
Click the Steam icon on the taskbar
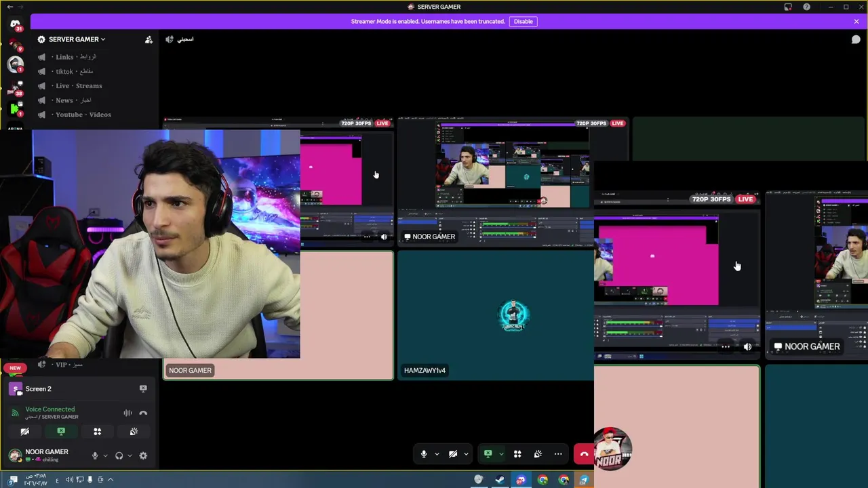[x=500, y=480]
